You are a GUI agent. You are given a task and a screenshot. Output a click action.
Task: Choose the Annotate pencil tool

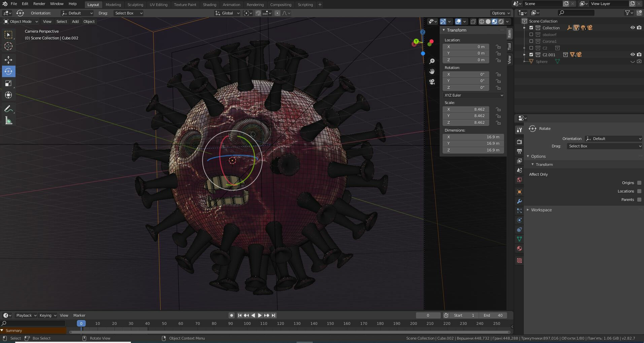coord(8,109)
